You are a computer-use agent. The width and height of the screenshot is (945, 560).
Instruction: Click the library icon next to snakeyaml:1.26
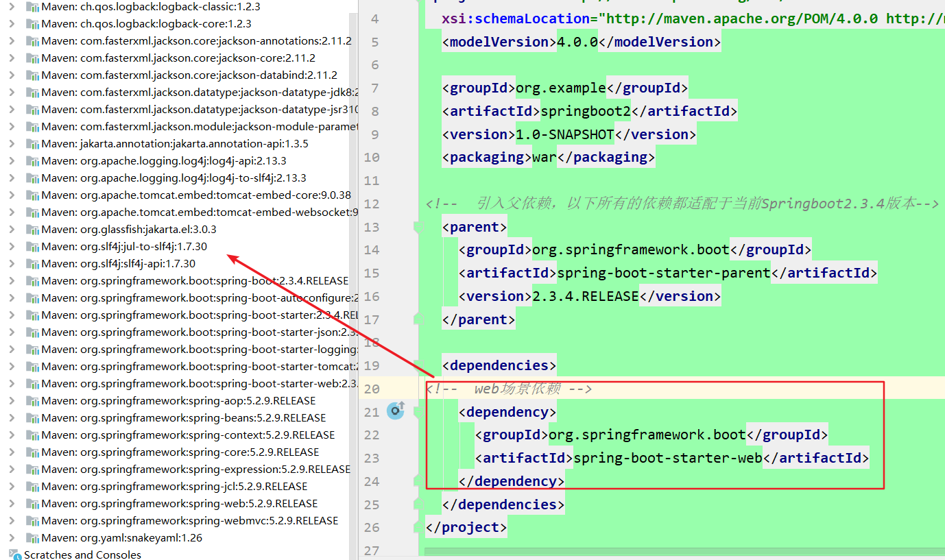point(32,538)
